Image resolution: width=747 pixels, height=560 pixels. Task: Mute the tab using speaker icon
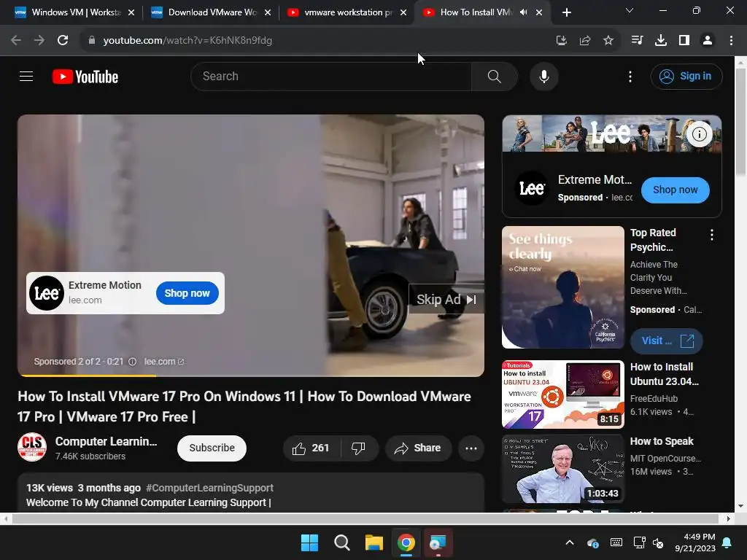[x=524, y=12]
